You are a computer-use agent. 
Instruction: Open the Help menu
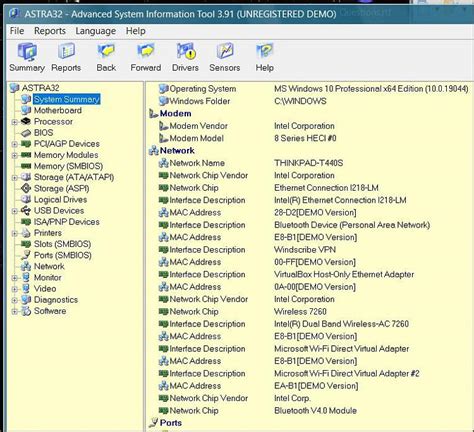pyautogui.click(x=135, y=31)
